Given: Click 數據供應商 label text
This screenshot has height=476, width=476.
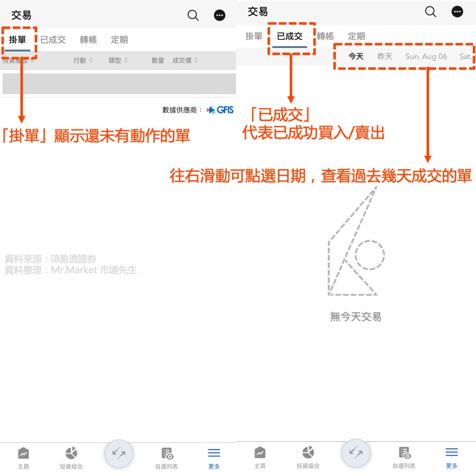Looking at the screenshot, I should (182, 110).
